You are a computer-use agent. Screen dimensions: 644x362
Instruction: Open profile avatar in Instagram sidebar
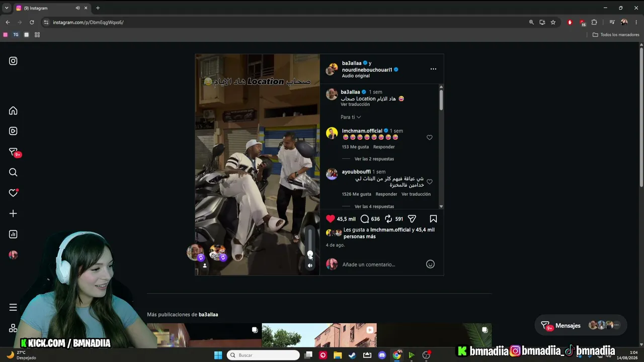click(x=13, y=255)
